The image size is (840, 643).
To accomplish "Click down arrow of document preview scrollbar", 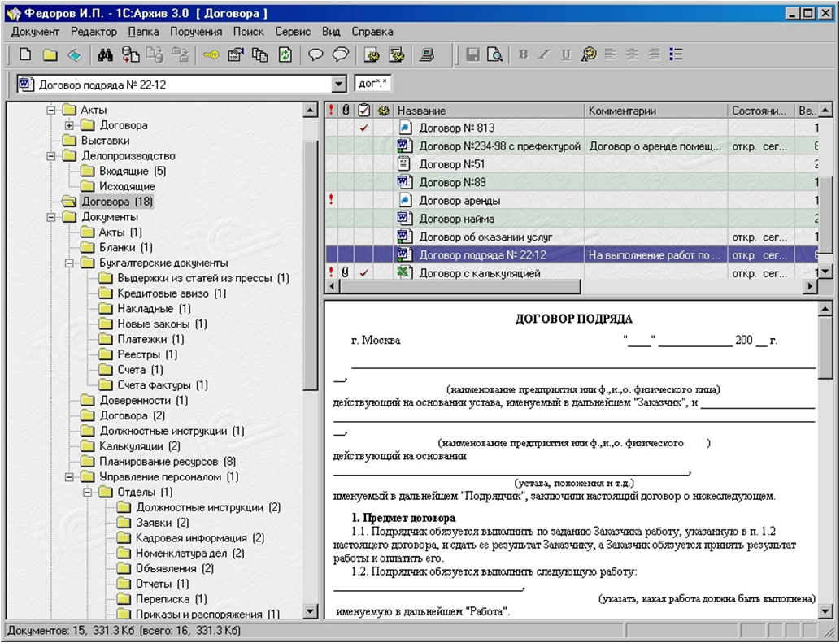I will [x=825, y=611].
